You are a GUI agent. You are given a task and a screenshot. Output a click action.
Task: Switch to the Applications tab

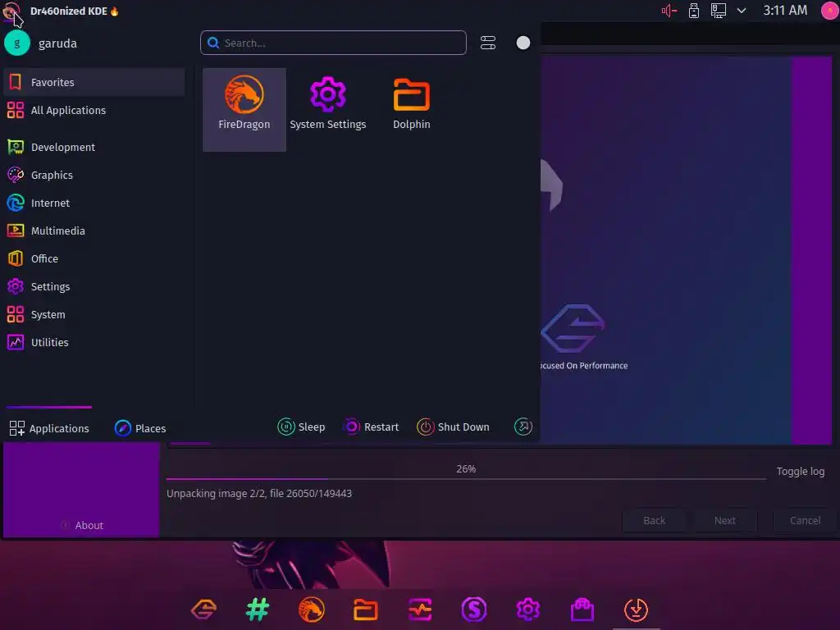tap(49, 428)
